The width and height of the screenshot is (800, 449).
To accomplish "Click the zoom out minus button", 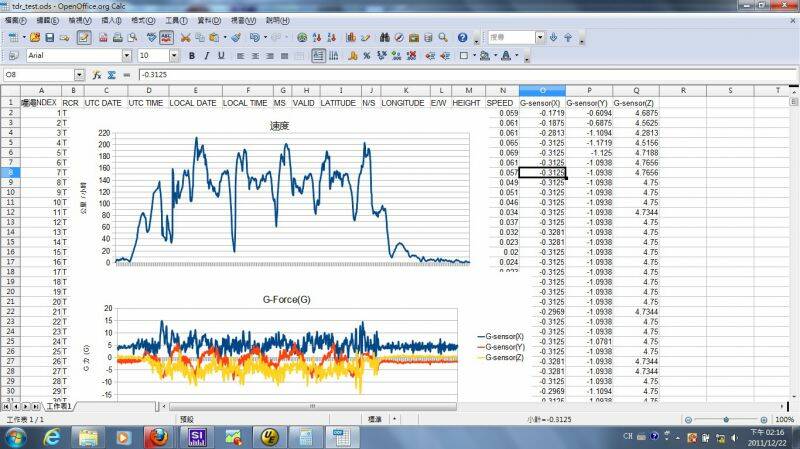I will [688, 420].
